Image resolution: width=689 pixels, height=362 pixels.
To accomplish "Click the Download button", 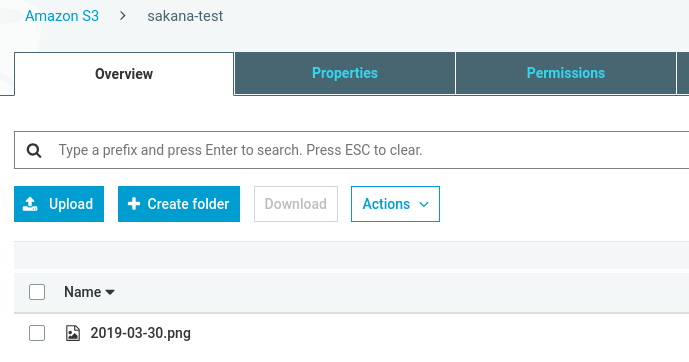I will point(296,204).
